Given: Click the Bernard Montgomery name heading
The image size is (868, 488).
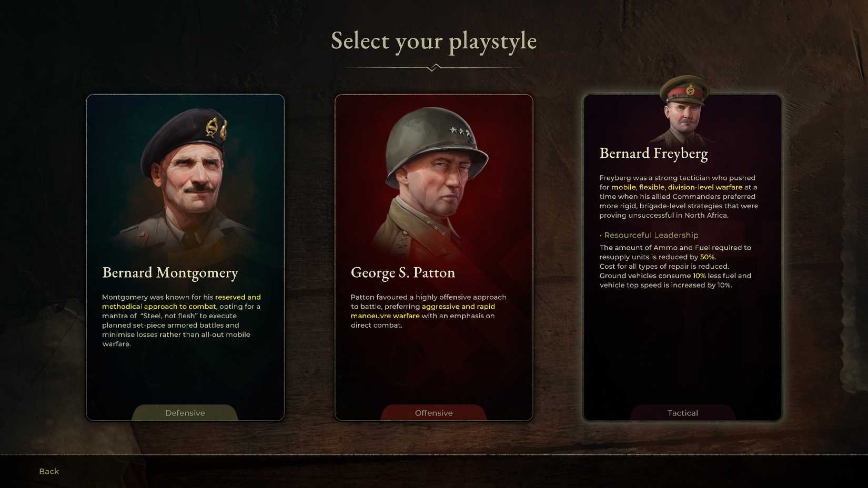Looking at the screenshot, I should coord(170,272).
